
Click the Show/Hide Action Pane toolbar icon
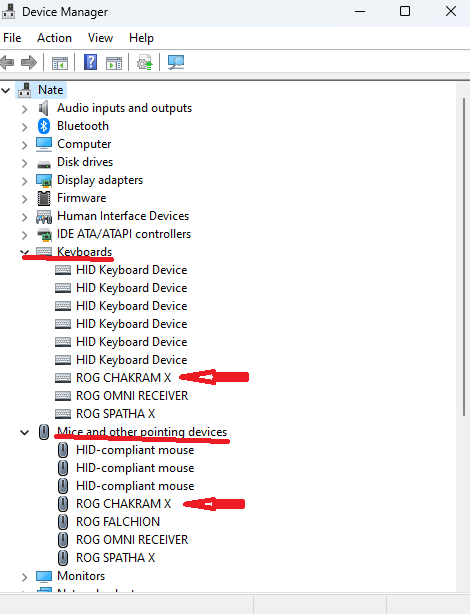[114, 63]
